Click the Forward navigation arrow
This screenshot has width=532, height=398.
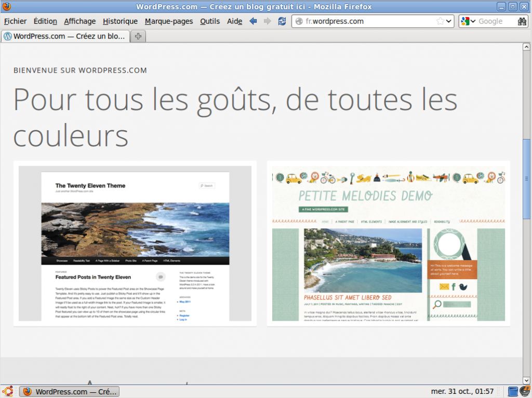(x=267, y=21)
